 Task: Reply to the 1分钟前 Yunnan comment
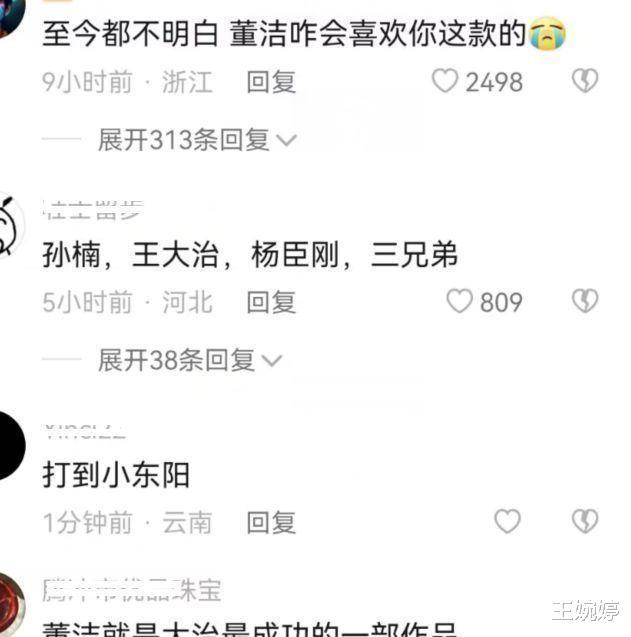271,522
